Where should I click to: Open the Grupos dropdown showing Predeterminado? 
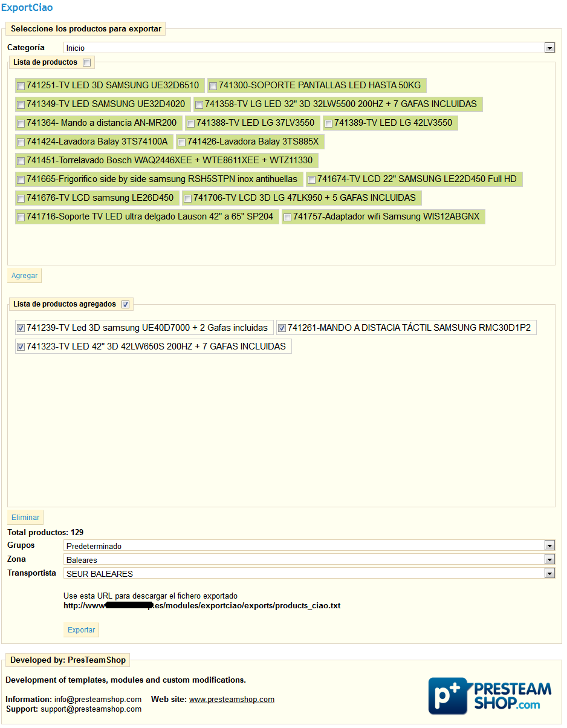click(x=309, y=545)
